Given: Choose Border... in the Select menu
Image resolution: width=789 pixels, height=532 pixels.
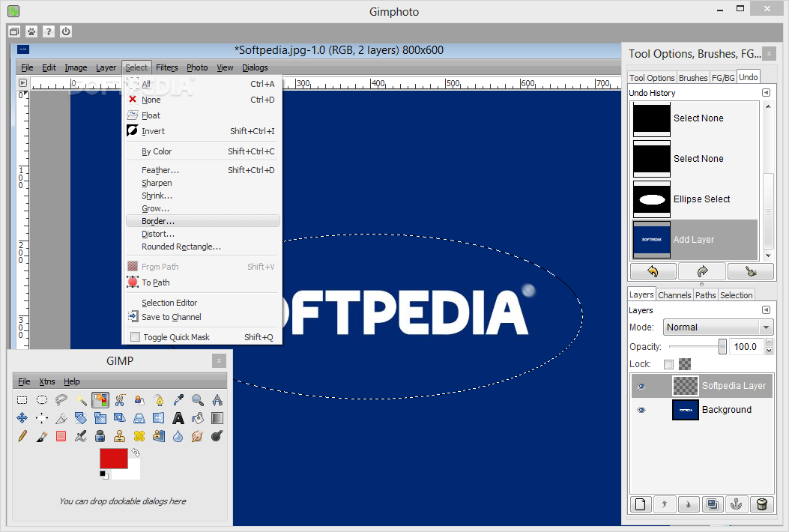Looking at the screenshot, I should point(203,221).
